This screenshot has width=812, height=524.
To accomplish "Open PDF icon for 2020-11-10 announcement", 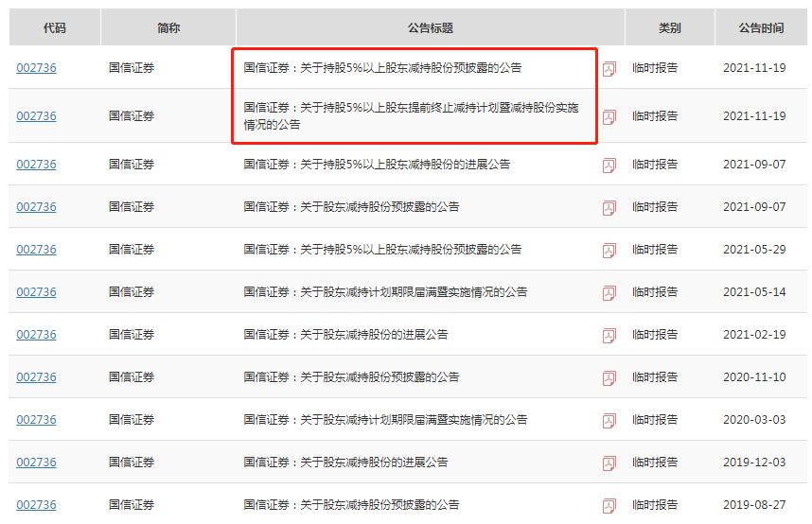I will coord(609,378).
